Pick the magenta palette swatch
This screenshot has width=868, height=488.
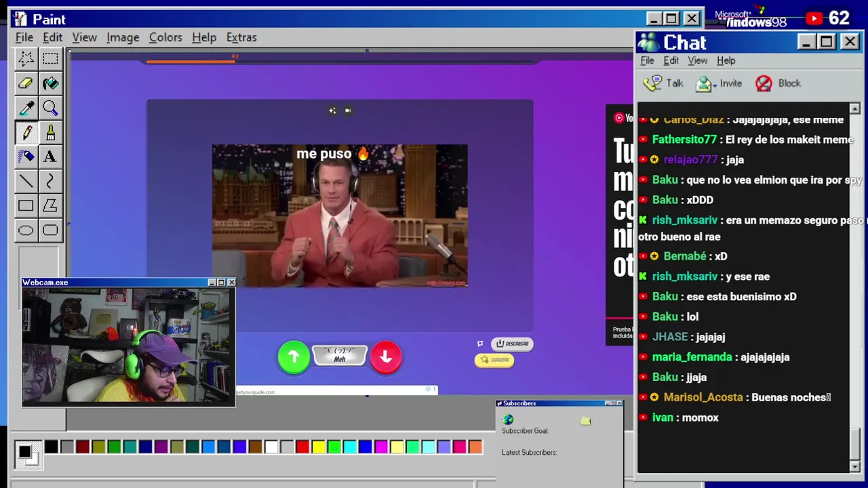tap(381, 447)
